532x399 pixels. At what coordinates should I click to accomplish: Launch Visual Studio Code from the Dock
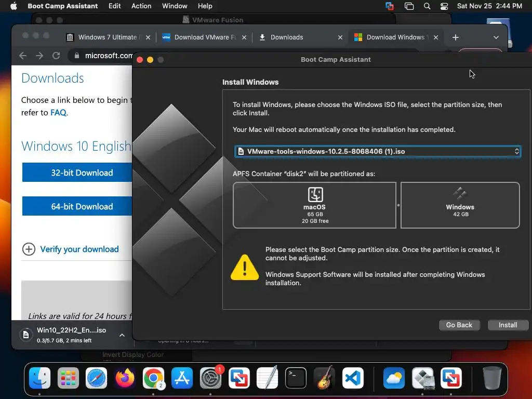pyautogui.click(x=353, y=378)
